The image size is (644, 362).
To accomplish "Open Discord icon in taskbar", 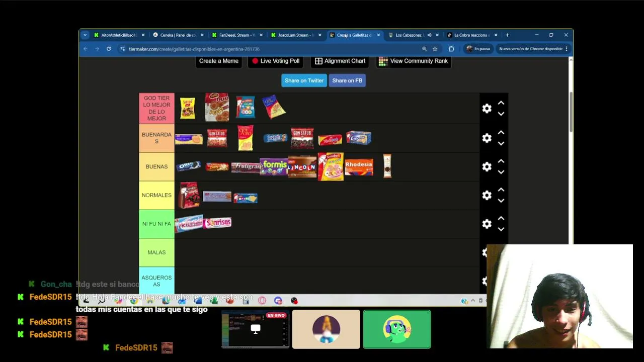I will pos(278,301).
